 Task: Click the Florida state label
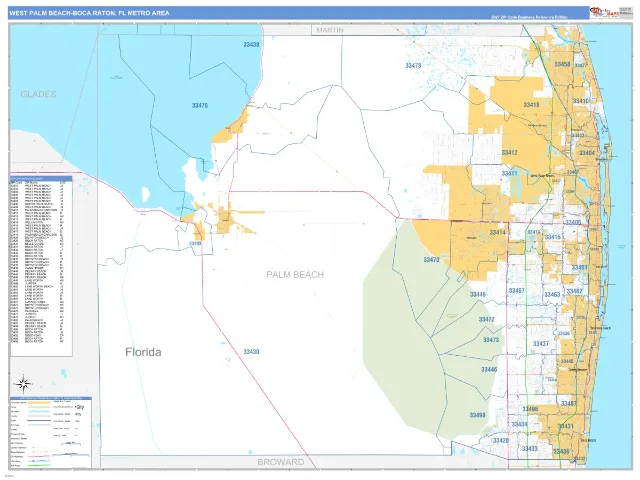pyautogui.click(x=143, y=352)
